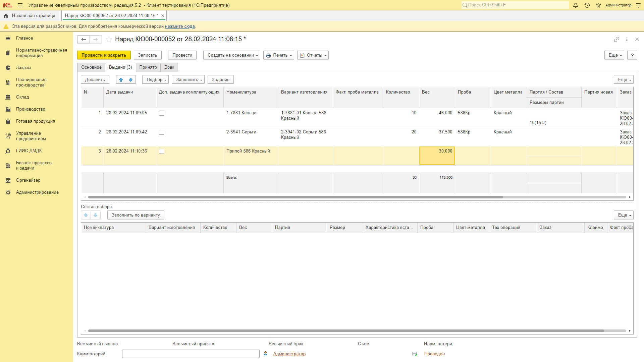Open window options menu in title bar
The width and height of the screenshot is (644, 362).
pos(638,5)
